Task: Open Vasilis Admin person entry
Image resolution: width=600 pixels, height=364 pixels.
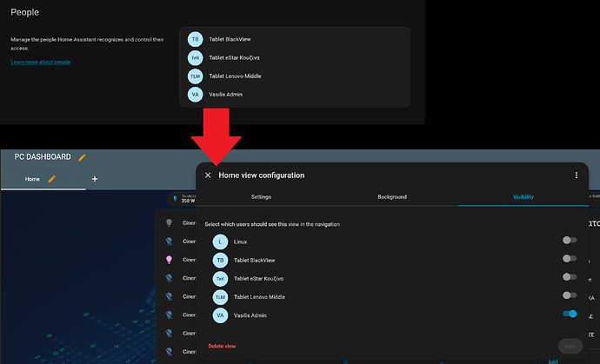Action: 295,95
